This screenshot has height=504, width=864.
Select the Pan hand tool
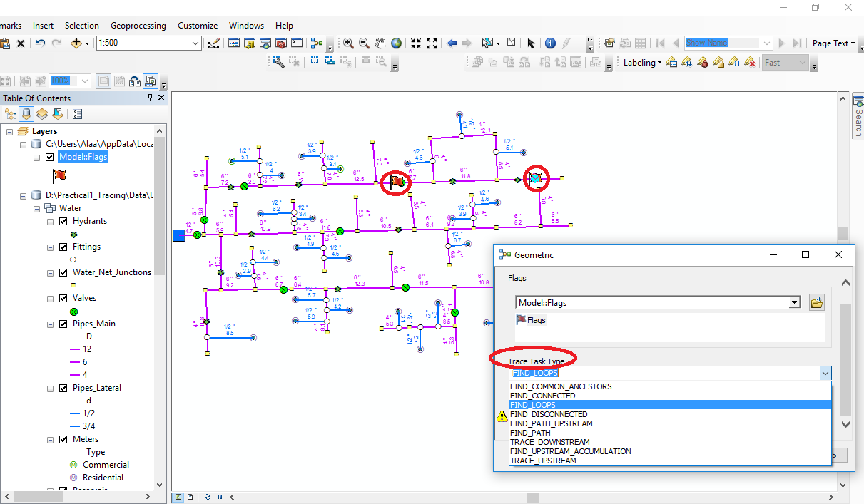380,43
